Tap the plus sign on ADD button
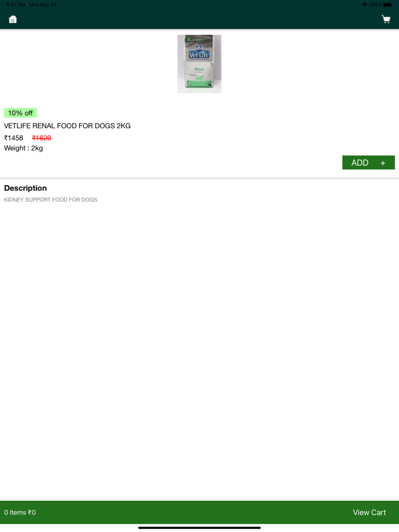Screen dimensions: 399x532 click(x=382, y=163)
